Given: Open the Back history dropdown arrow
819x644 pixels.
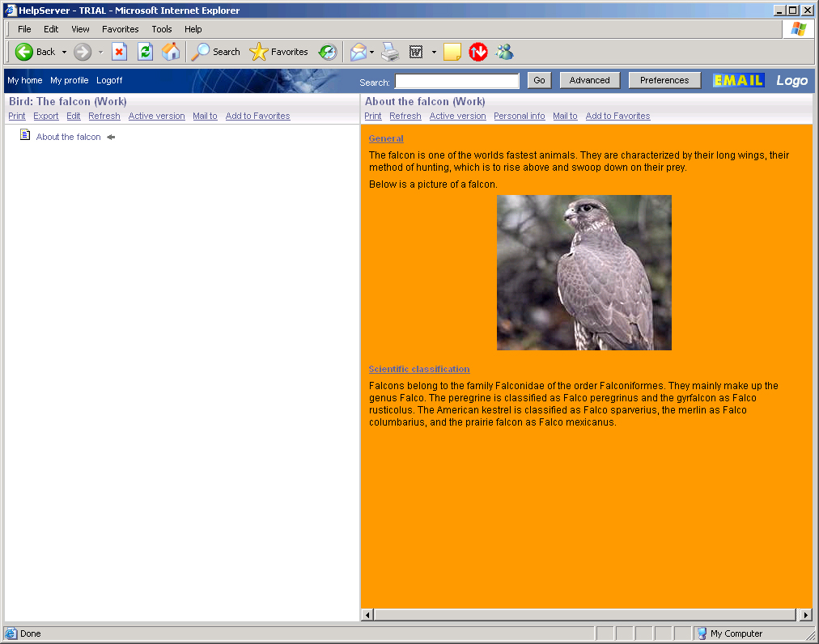Looking at the screenshot, I should tap(64, 53).
